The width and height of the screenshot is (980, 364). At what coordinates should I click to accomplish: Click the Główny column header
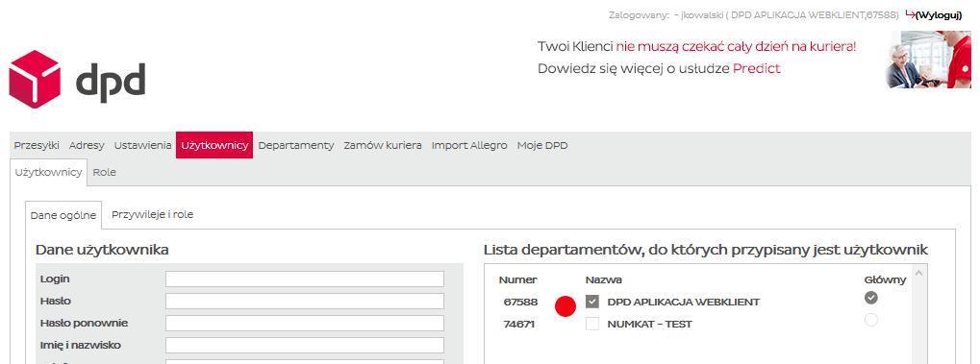pyautogui.click(x=885, y=279)
